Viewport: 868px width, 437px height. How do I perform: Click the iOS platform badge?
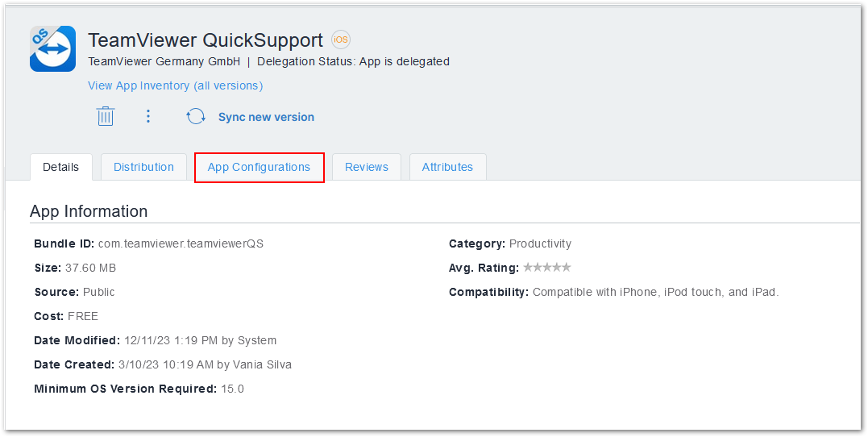click(341, 40)
